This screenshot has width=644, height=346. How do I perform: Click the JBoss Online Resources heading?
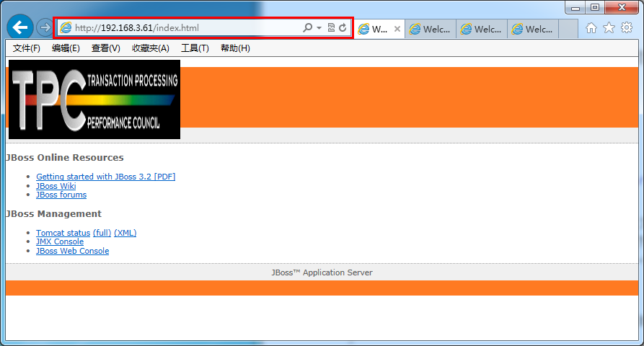click(x=64, y=158)
